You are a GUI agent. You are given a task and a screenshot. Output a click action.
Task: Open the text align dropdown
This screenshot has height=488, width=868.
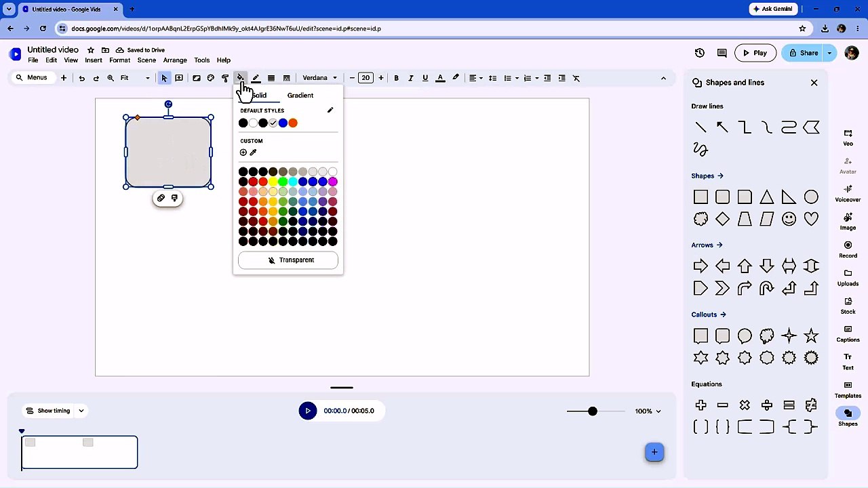(476, 78)
